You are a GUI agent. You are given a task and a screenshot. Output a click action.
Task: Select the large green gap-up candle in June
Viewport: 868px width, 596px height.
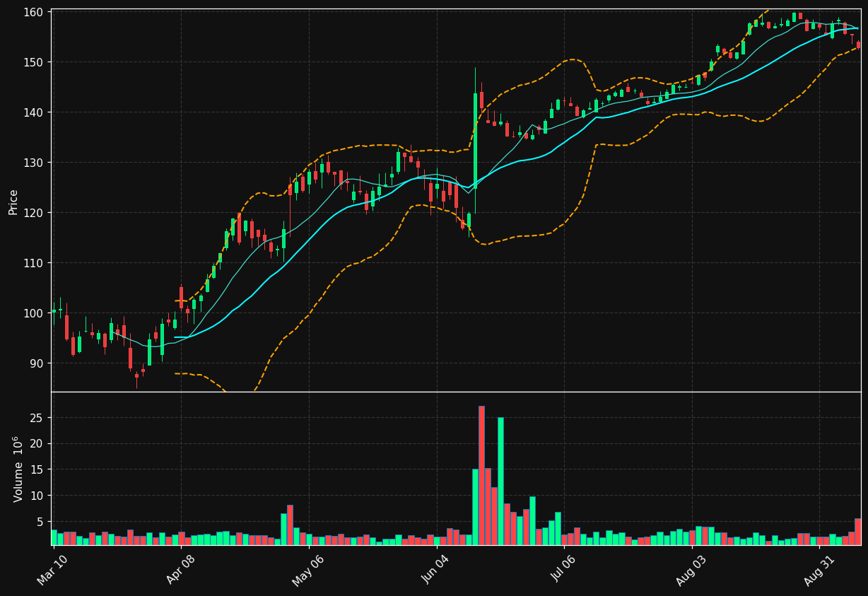[475, 141]
